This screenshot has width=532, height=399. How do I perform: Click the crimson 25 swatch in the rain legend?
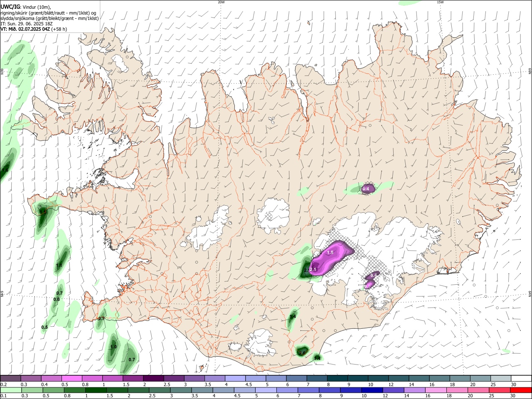point(500,390)
